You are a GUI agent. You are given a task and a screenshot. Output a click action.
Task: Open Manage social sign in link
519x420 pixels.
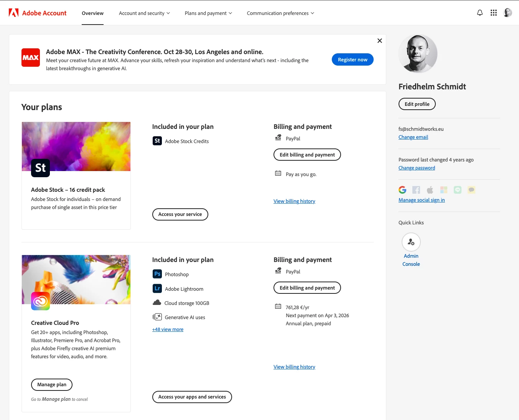(422, 200)
